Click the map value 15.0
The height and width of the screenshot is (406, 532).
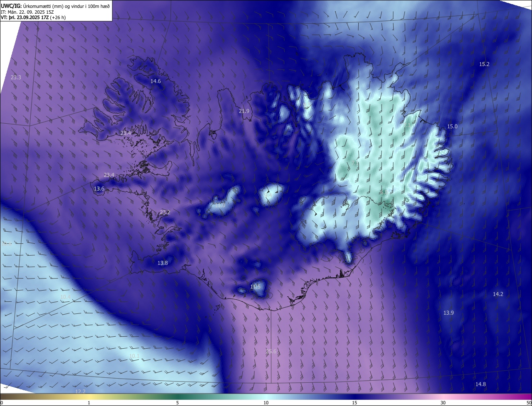pos(452,126)
